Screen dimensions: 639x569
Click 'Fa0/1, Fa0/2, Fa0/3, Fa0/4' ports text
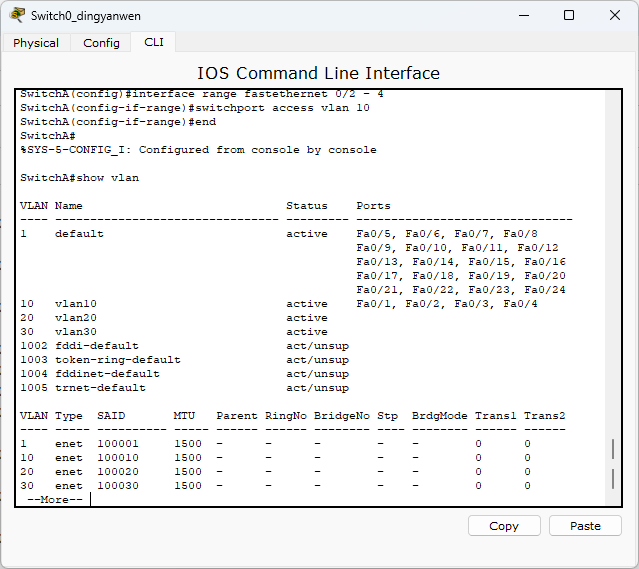click(447, 304)
